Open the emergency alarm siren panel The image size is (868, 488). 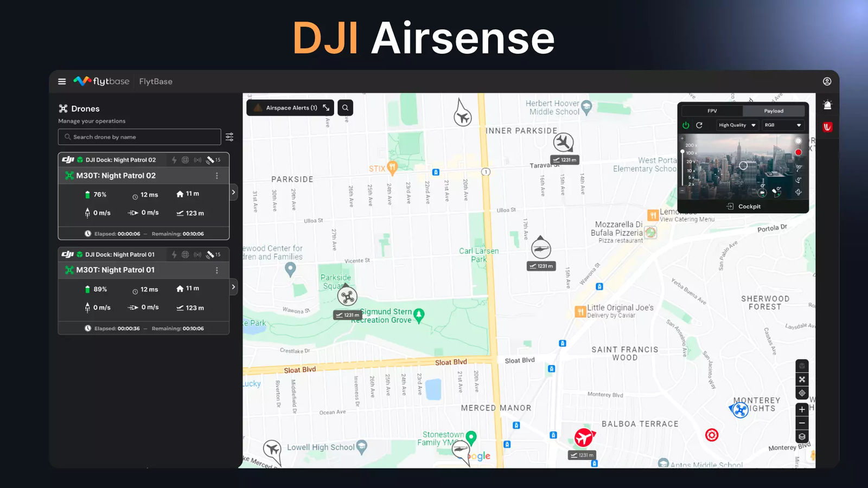(827, 105)
